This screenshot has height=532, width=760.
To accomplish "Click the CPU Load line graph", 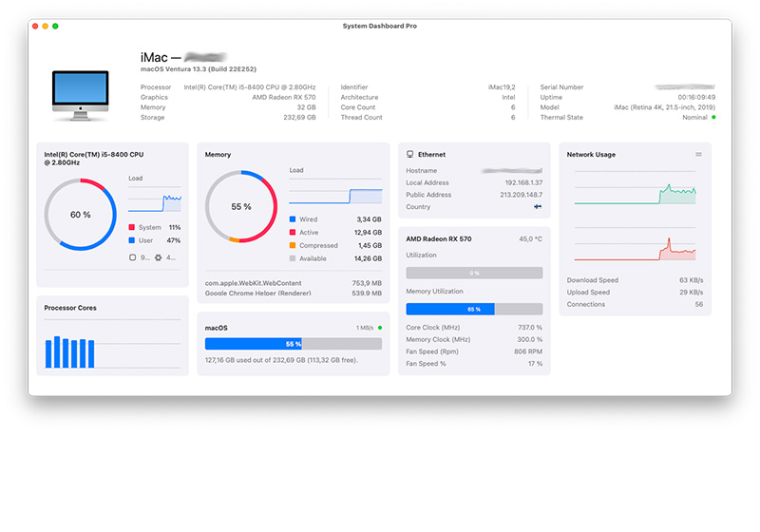I will (155, 199).
